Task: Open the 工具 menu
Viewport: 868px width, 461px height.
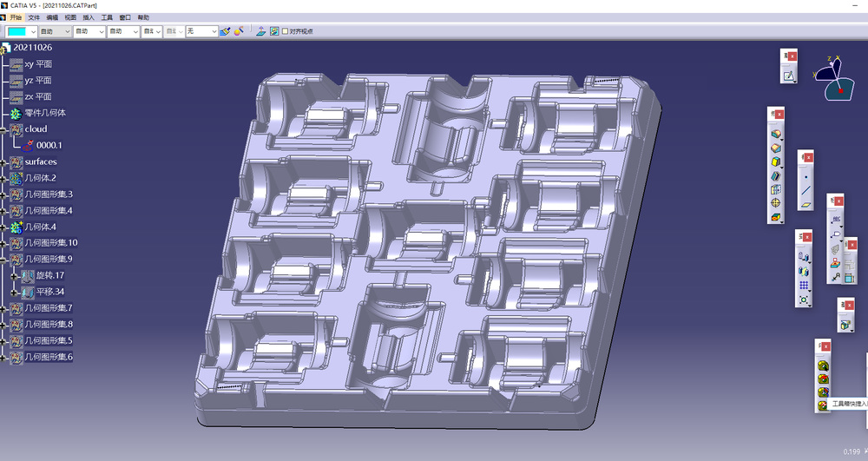Action: pos(107,17)
